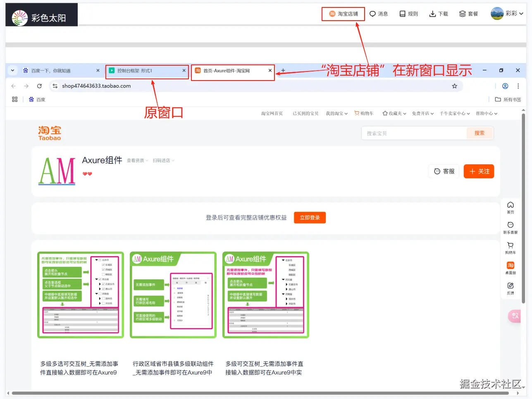Go back in browser history
Viewport: 532px width, 399px height.
pyautogui.click(x=14, y=86)
